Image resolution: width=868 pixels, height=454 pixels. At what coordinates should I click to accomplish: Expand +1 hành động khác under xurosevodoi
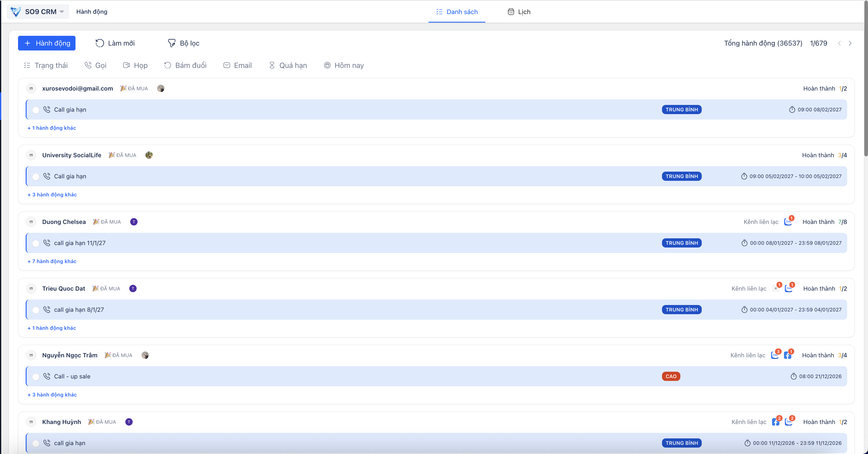click(x=52, y=128)
